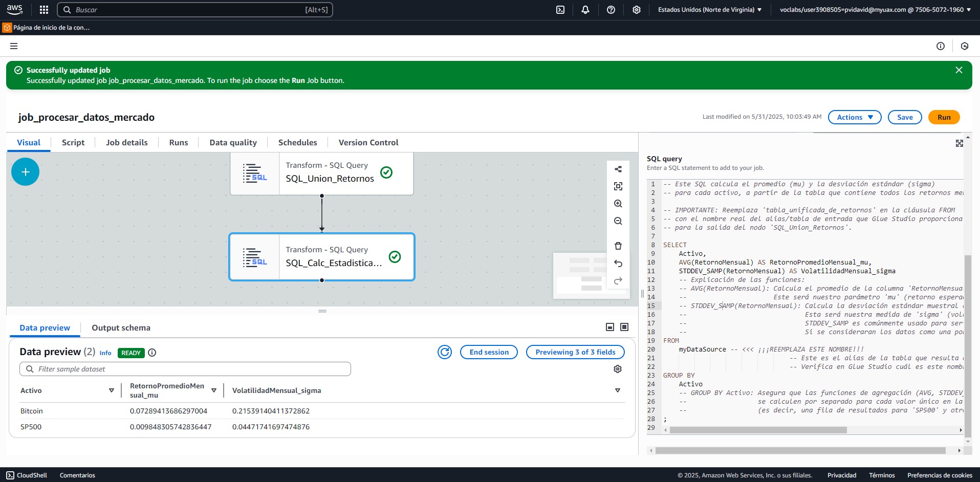This screenshot has width=980, height=482.
Task: Open the support help icon
Action: pyautogui.click(x=611, y=10)
